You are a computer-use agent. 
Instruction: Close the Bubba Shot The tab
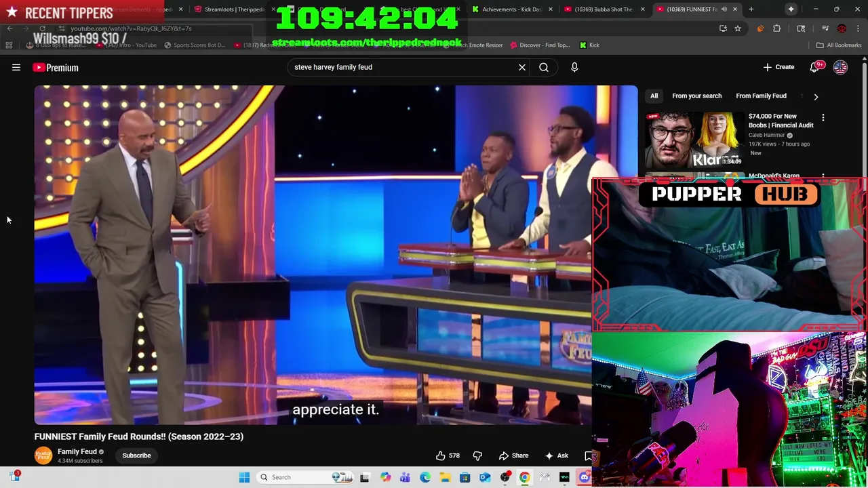pos(643,9)
